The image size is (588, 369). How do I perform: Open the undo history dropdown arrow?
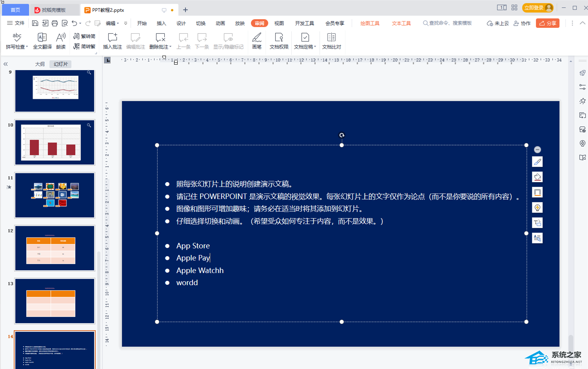[x=80, y=23]
